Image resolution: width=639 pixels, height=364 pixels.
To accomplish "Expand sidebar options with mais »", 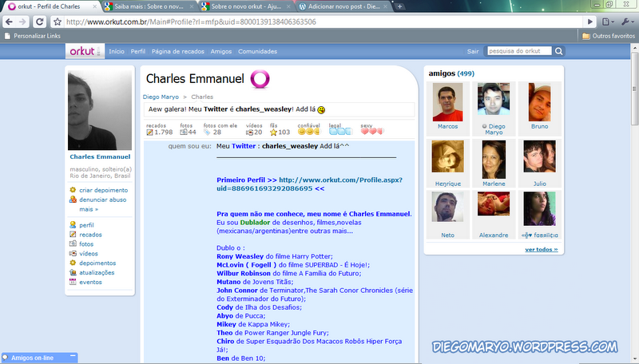I will [x=89, y=209].
